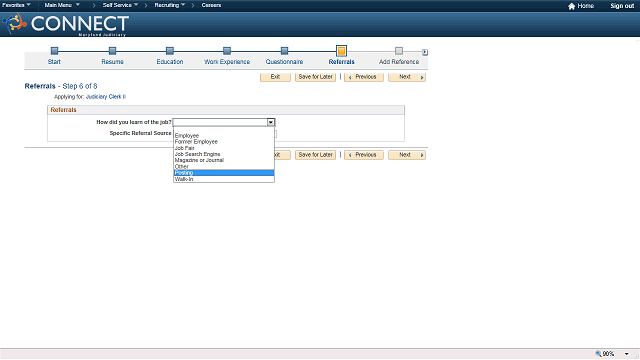The width and height of the screenshot is (640, 360).
Task: Click the gray Add Reference step icon
Action: [399, 51]
